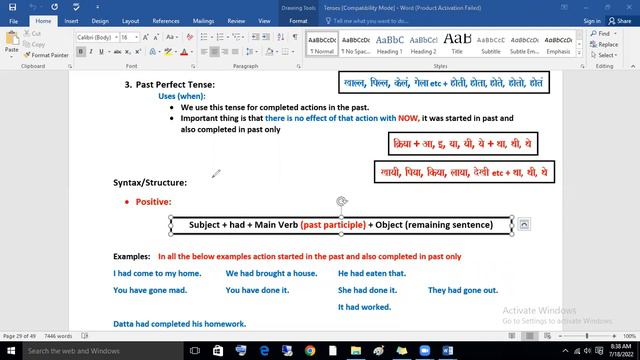Screen dimensions: 640x360
Task: Open Windows Start menu
Action: (11, 351)
